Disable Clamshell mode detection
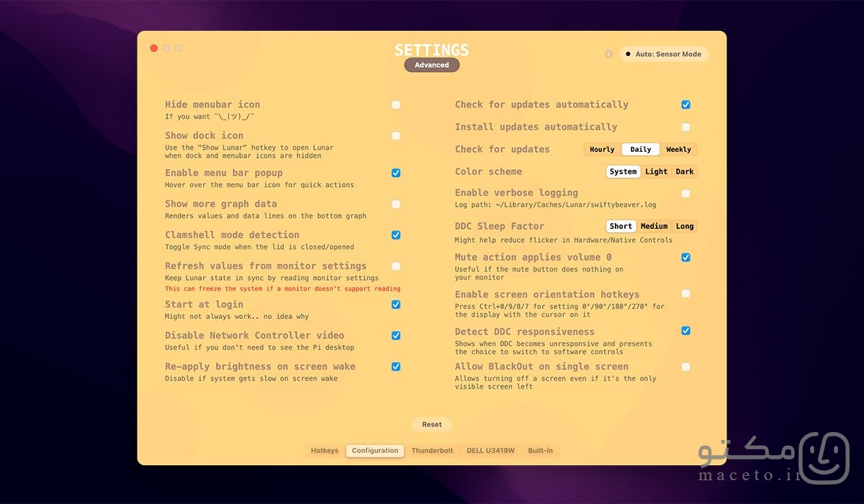 pos(396,235)
